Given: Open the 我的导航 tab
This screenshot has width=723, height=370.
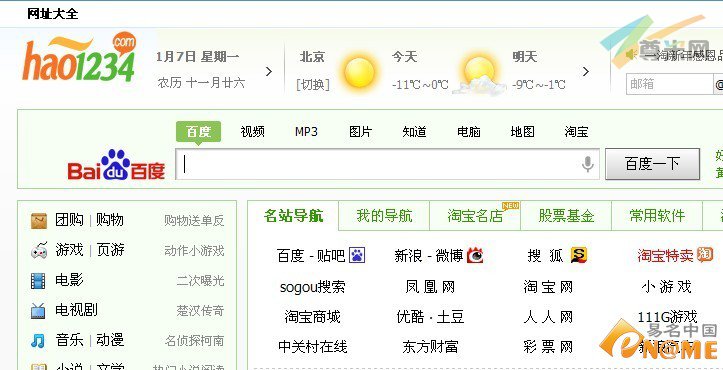Looking at the screenshot, I should pyautogui.click(x=384, y=215).
